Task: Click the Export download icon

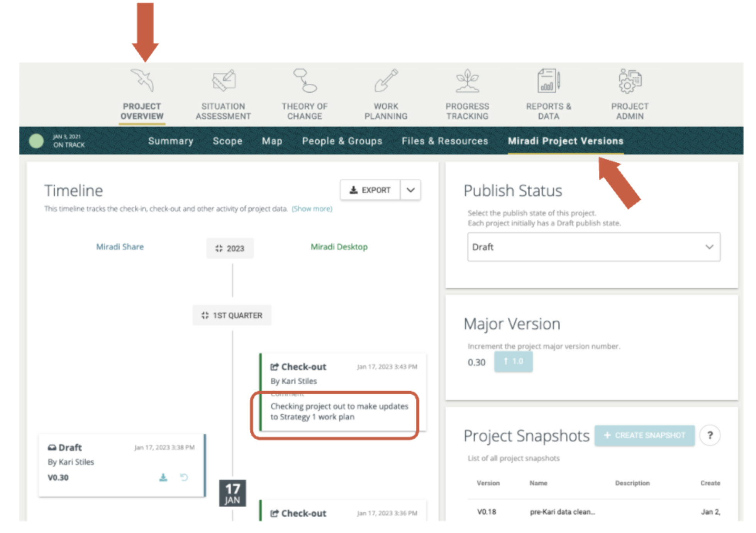Action: [354, 190]
